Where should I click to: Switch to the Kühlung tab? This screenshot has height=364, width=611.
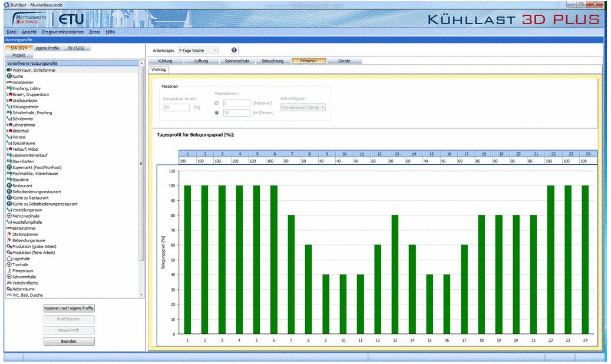(x=165, y=61)
